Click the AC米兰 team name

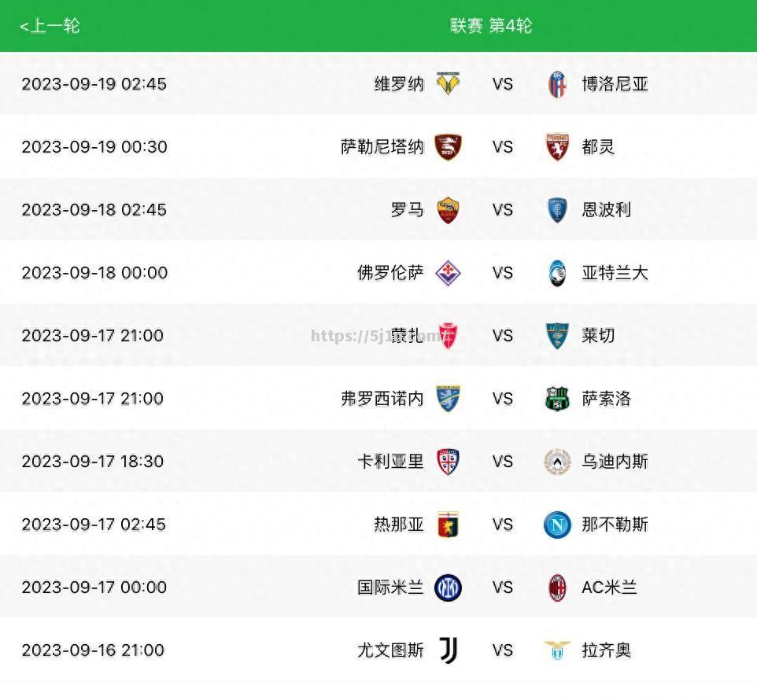pyautogui.click(x=609, y=588)
